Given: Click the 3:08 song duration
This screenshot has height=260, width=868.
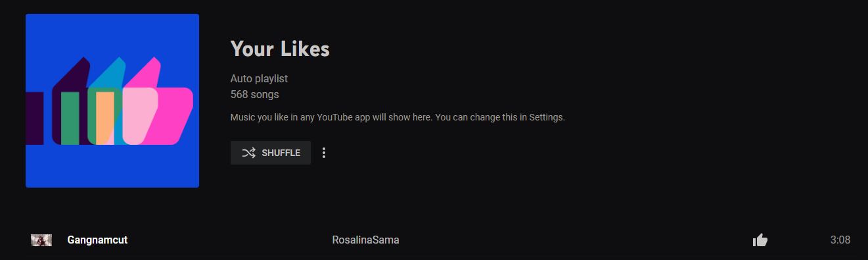Looking at the screenshot, I should coord(840,240).
